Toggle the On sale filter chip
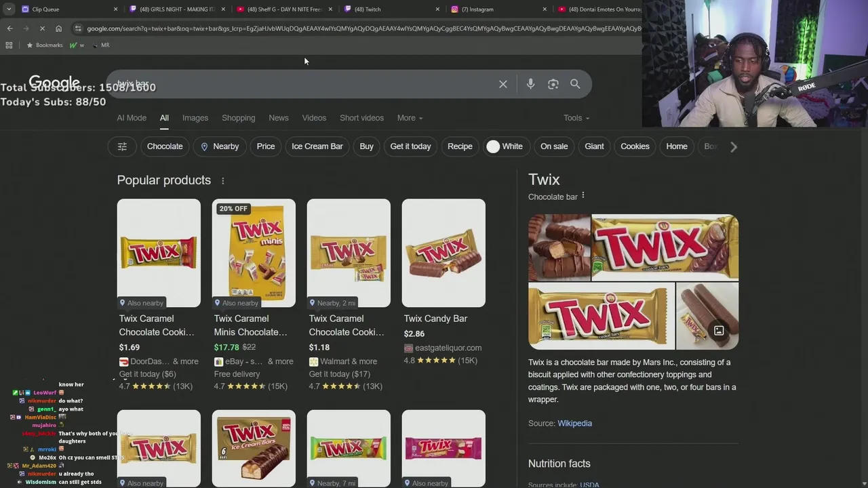 [554, 146]
